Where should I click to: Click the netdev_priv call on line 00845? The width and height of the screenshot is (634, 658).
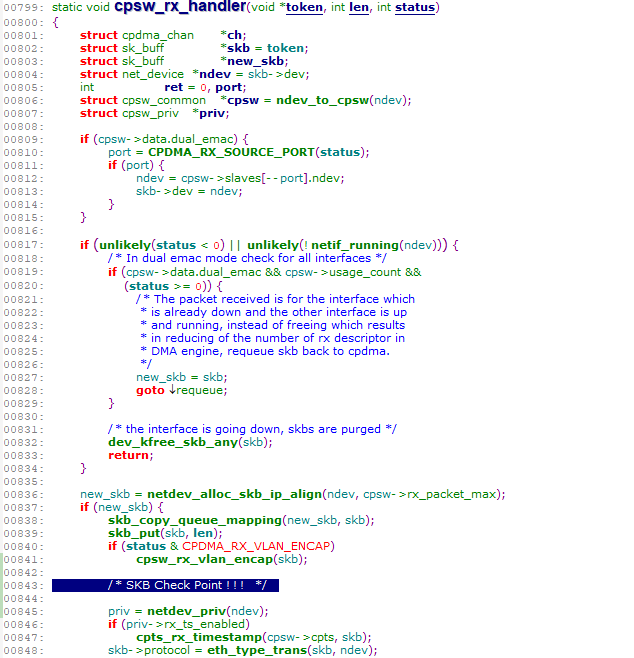pos(187,611)
